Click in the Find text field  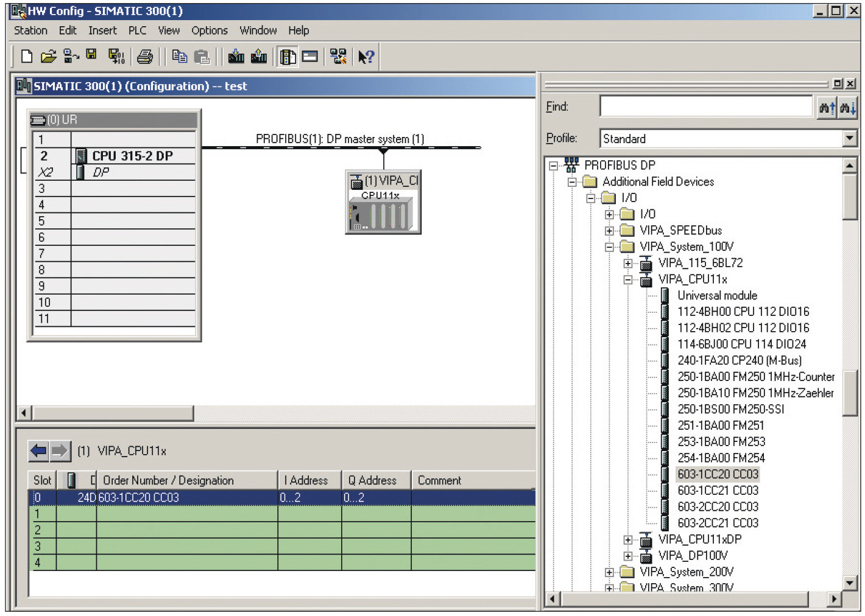(706, 107)
